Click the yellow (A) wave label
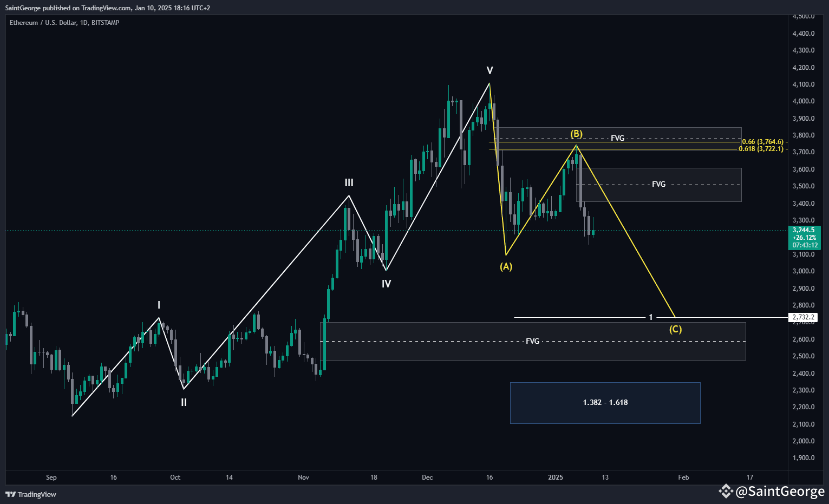 (x=506, y=266)
